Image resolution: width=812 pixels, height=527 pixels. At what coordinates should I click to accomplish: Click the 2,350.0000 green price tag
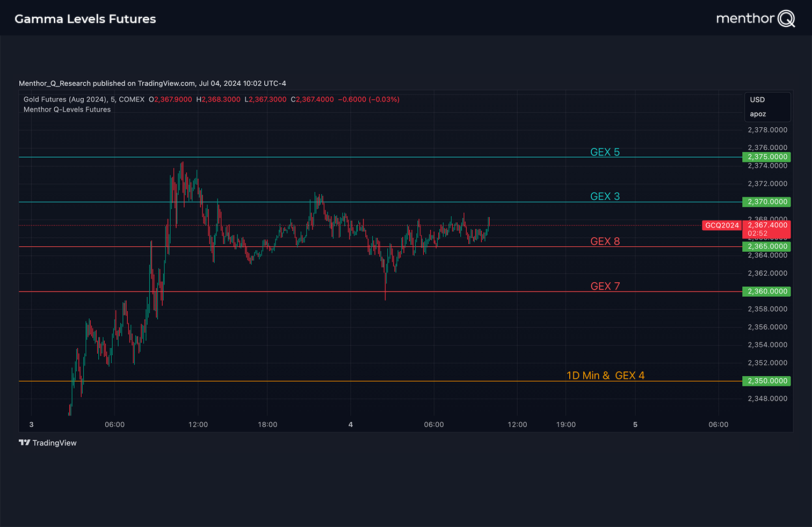pos(766,380)
